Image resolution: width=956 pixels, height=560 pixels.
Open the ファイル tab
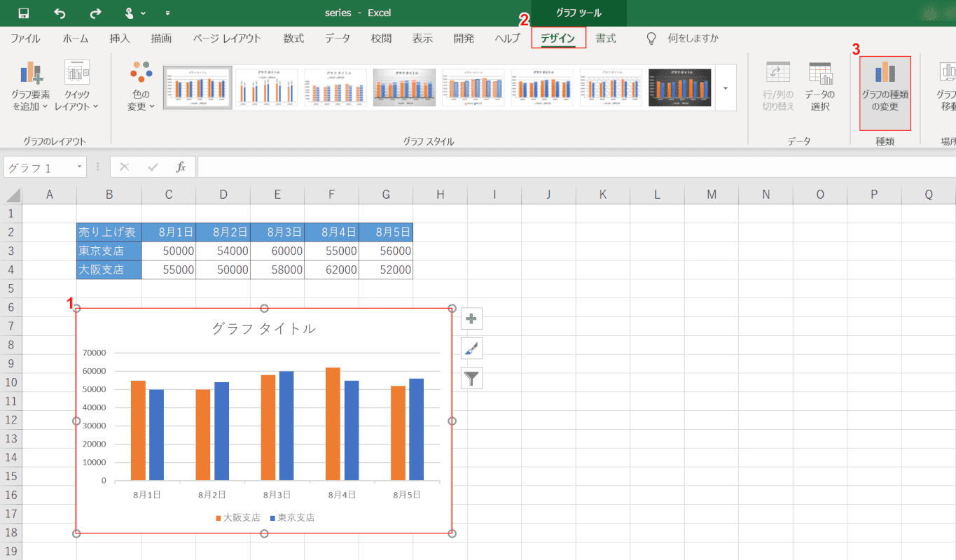pyautogui.click(x=25, y=38)
